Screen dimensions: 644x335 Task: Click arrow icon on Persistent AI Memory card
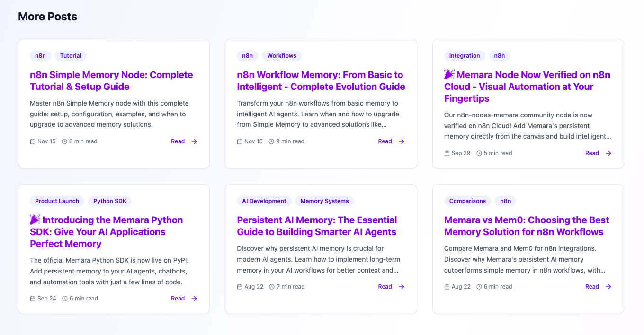click(x=402, y=287)
